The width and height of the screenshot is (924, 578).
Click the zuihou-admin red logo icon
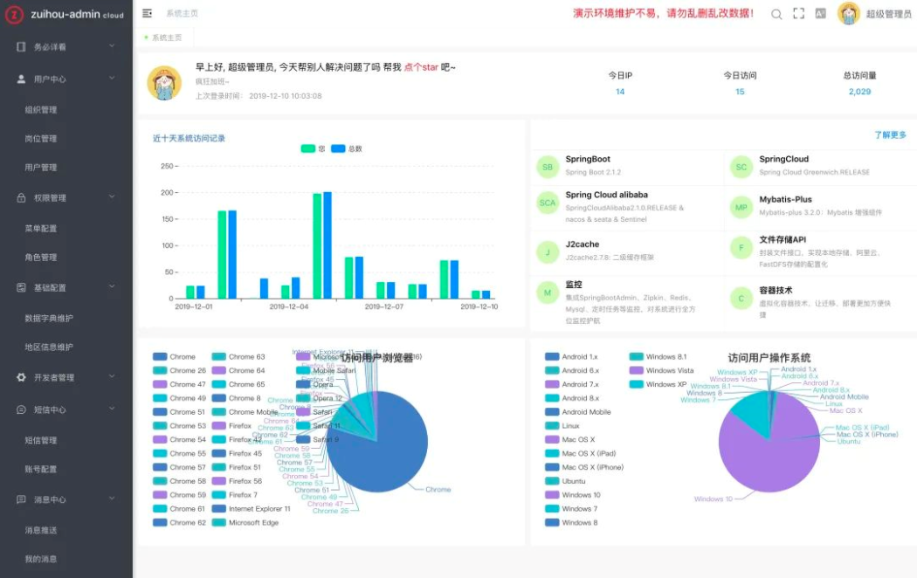pos(14,14)
